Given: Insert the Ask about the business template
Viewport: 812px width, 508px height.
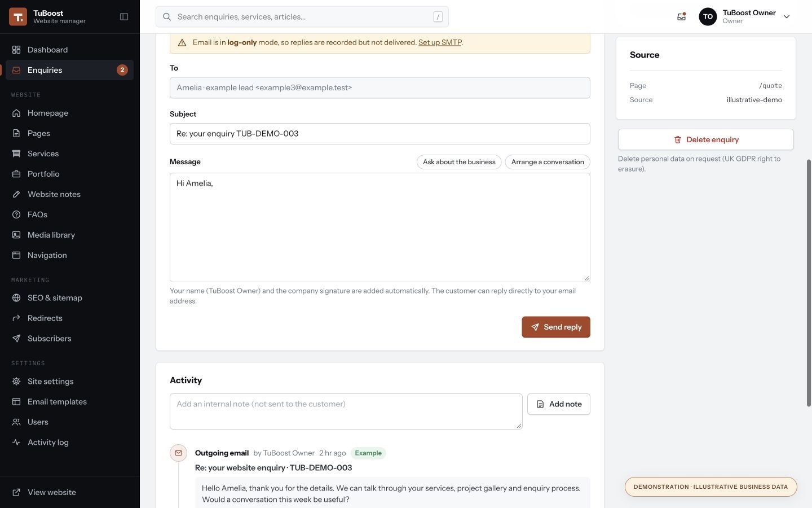Looking at the screenshot, I should click(x=459, y=162).
